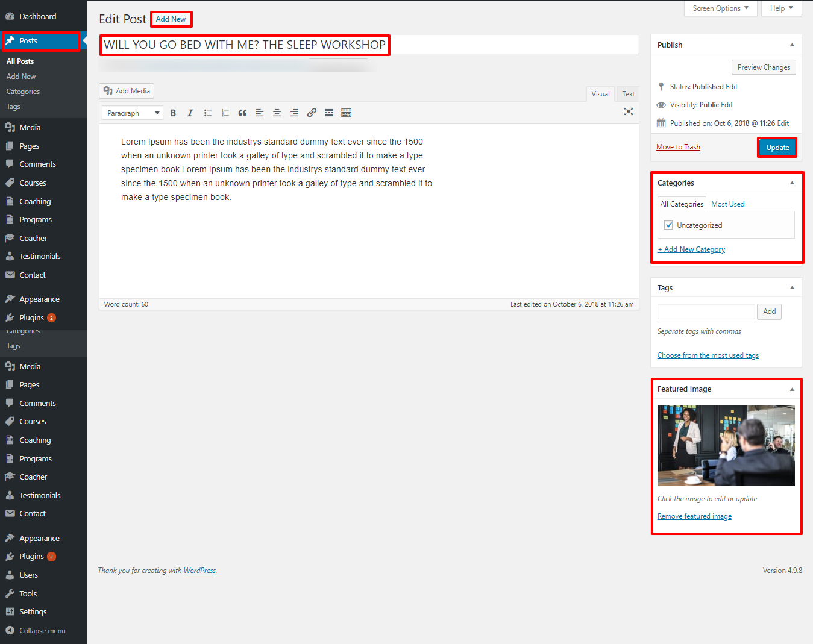The height and width of the screenshot is (644, 813).
Task: Expand the Screen Options panel
Action: pyautogui.click(x=720, y=8)
